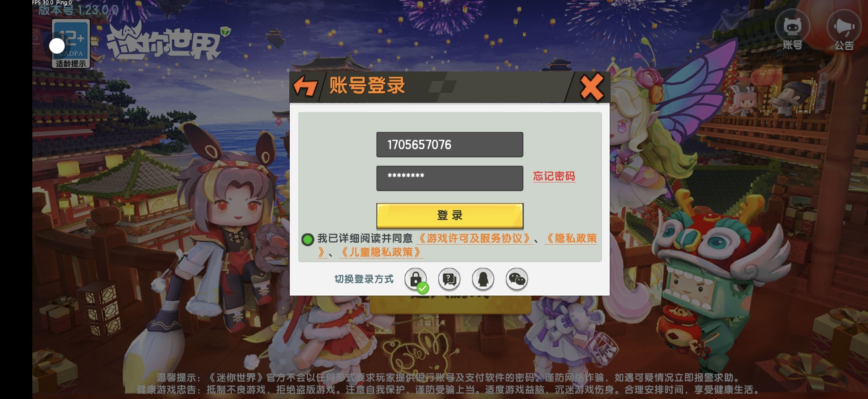The image size is (868, 399).
Task: Click the yellow 登录 button
Action: pos(450,216)
